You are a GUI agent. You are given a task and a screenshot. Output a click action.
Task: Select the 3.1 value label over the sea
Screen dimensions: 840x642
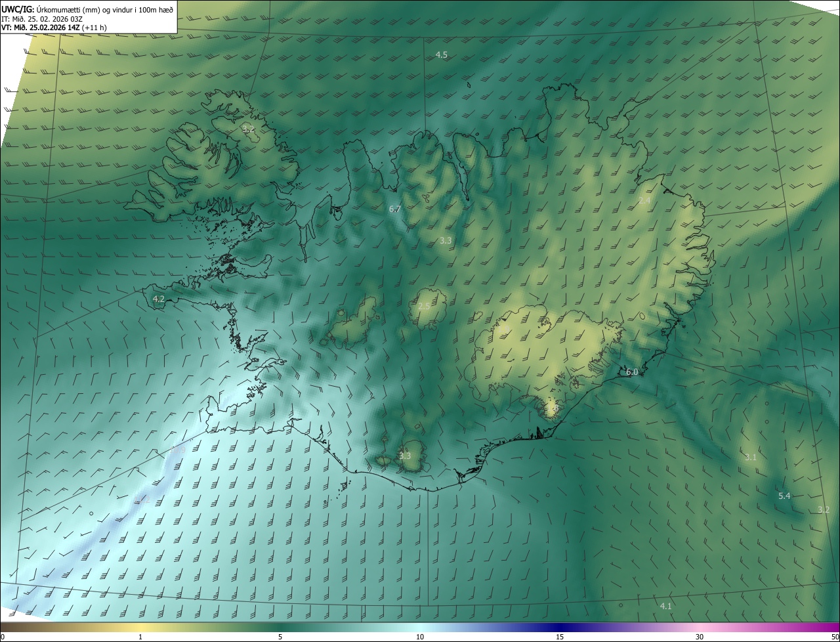(x=751, y=458)
